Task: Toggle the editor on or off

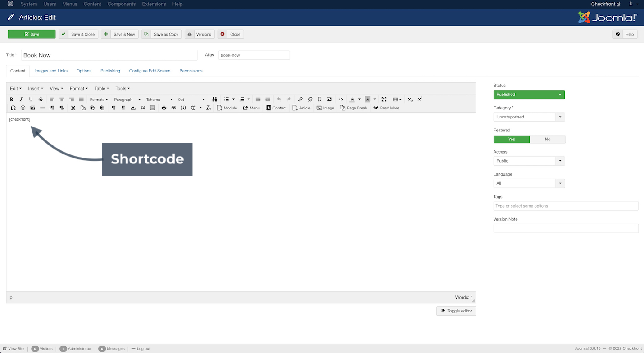Action: pos(456,311)
